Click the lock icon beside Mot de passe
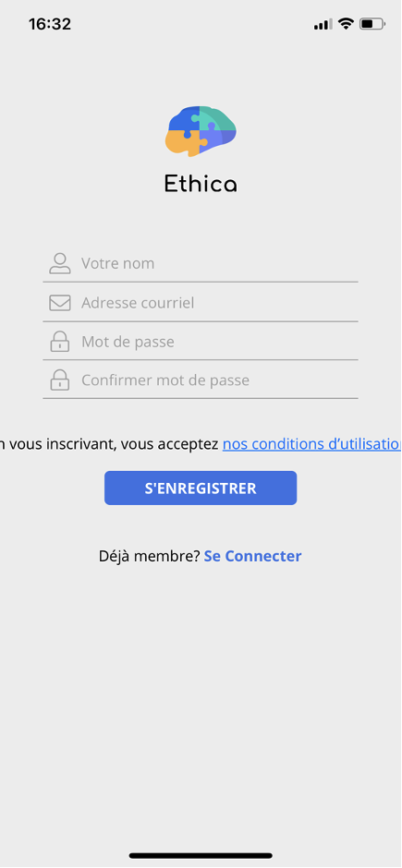The image size is (402, 868). coord(60,342)
